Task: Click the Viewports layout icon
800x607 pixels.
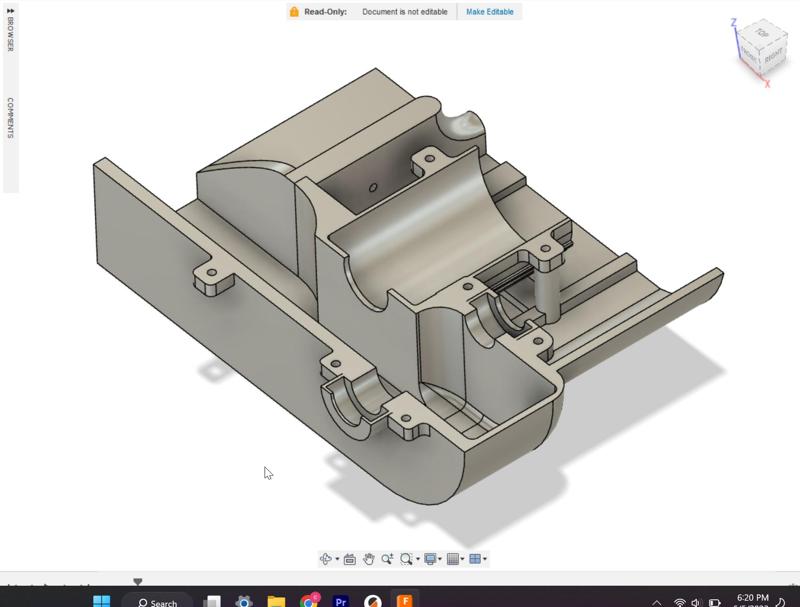Action: 475,559
